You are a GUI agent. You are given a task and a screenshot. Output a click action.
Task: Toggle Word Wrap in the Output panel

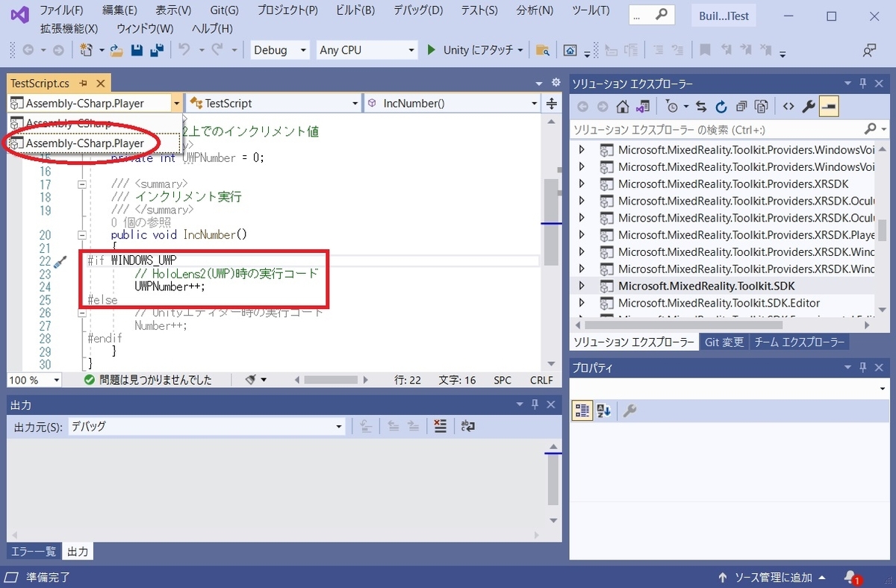[x=468, y=426]
